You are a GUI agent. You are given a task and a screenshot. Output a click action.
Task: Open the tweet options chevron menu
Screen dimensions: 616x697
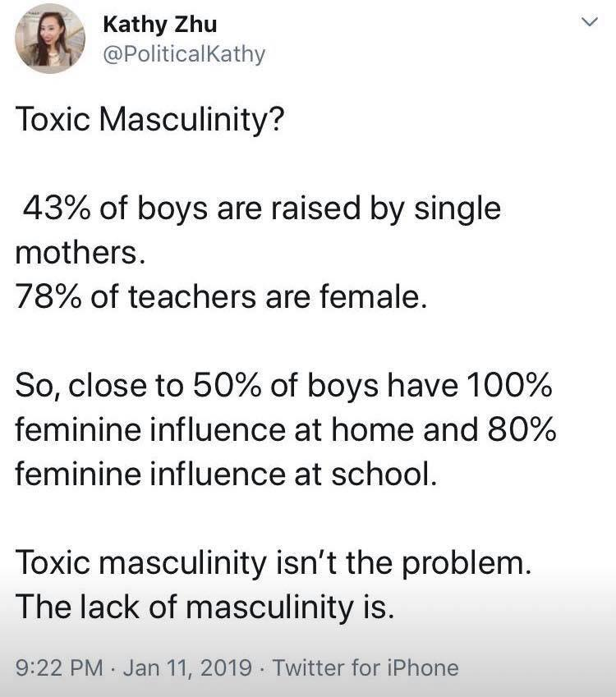590,22
